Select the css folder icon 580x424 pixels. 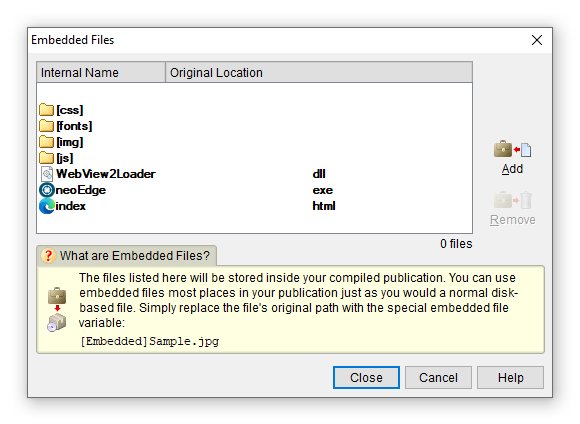click(x=46, y=110)
